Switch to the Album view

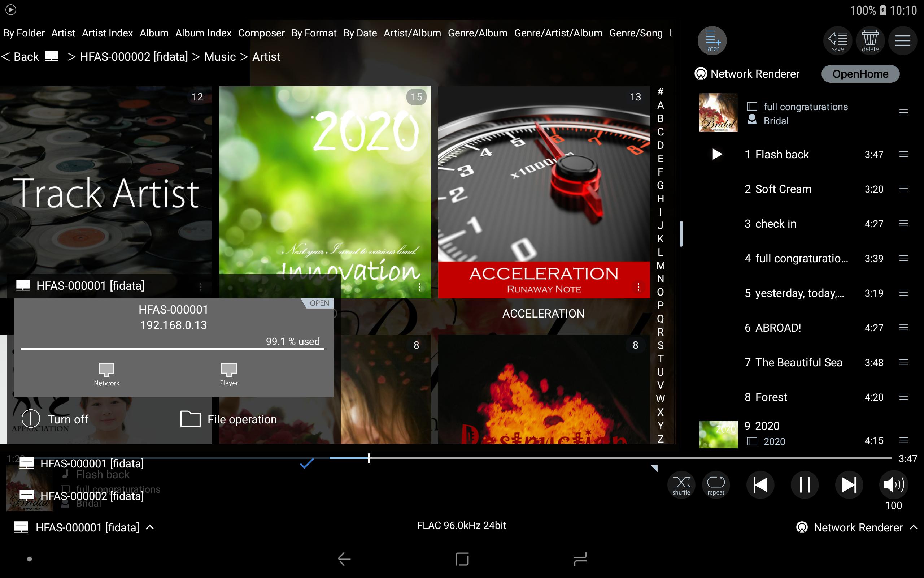pos(154,33)
